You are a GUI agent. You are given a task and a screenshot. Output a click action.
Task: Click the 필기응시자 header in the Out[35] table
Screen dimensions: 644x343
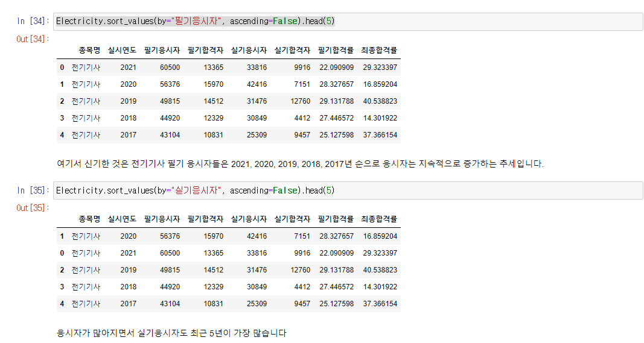click(x=162, y=219)
